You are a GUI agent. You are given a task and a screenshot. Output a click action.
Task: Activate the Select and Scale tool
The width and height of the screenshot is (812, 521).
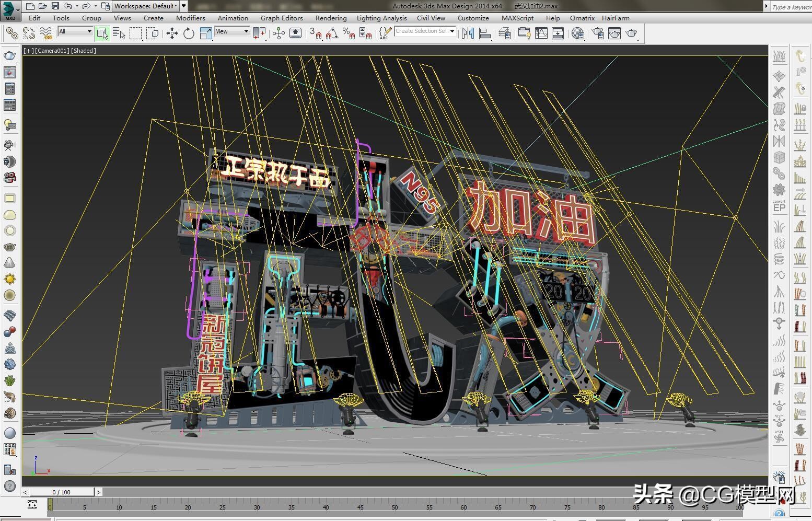point(205,33)
